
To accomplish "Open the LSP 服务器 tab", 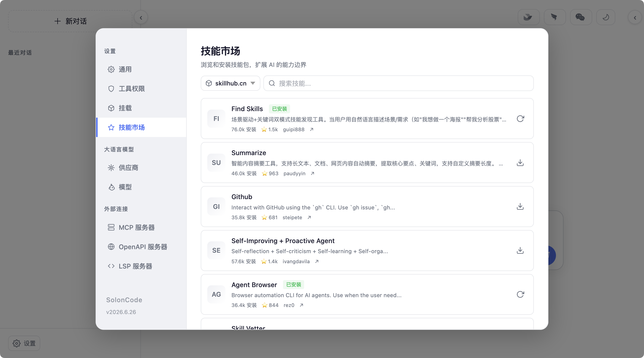I will (x=141, y=266).
